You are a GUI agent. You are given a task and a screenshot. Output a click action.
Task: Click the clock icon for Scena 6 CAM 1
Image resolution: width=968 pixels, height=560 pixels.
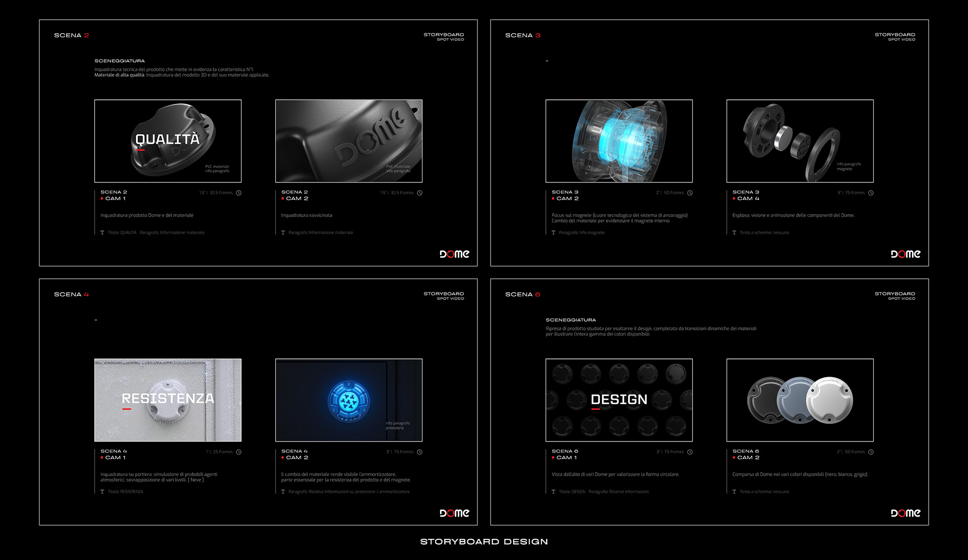click(690, 452)
